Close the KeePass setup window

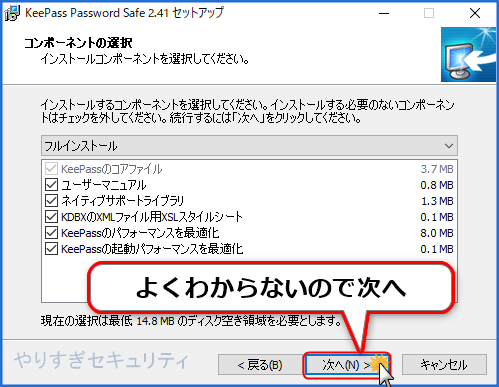(475, 13)
